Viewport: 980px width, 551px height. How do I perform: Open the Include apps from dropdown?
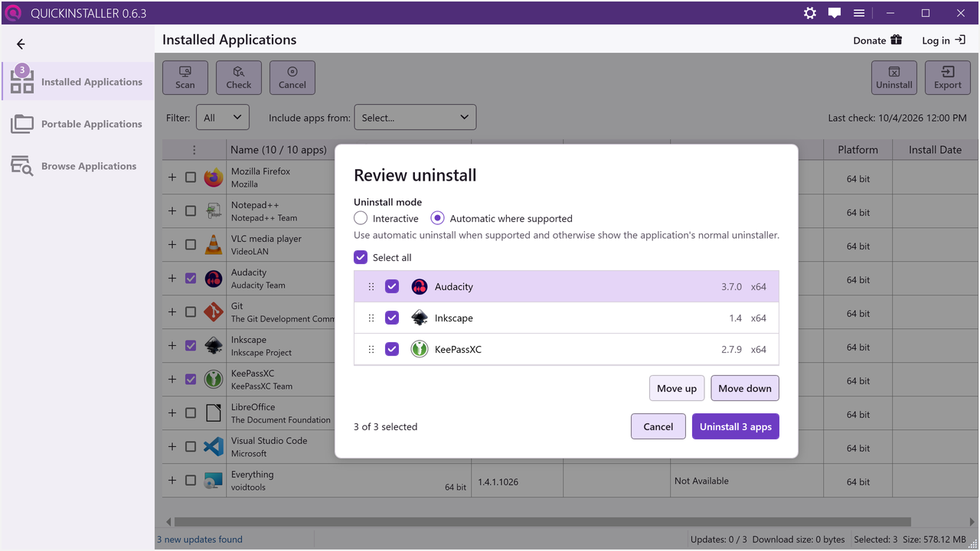coord(415,118)
